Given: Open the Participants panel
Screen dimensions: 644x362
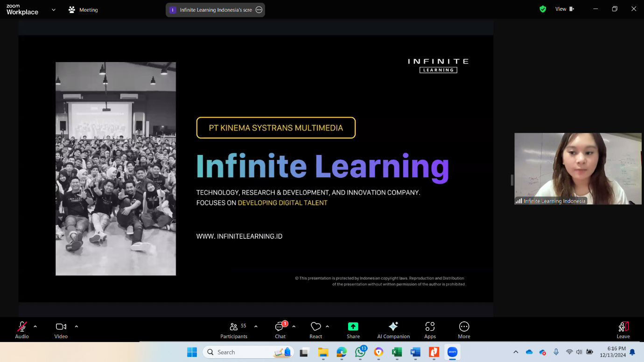Looking at the screenshot, I should point(233,329).
